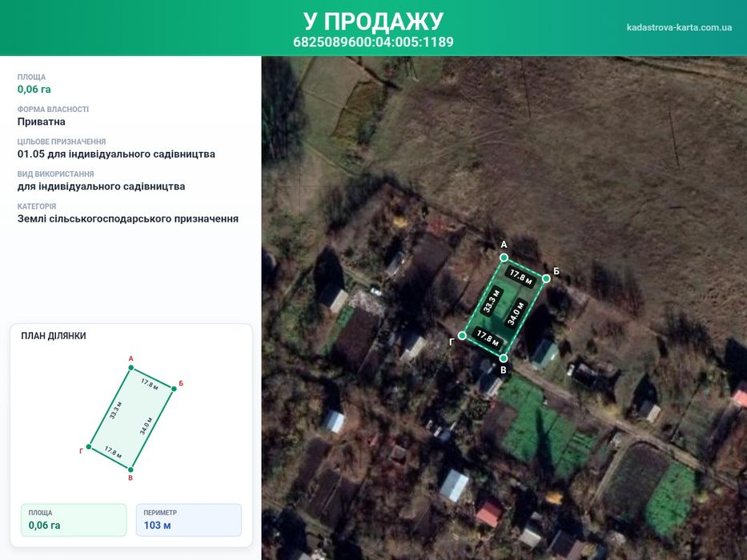Click the 'ПЛАН ДІЛЯНКИ' panel title
Screen dimensions: 747x560
pyautogui.click(x=54, y=336)
